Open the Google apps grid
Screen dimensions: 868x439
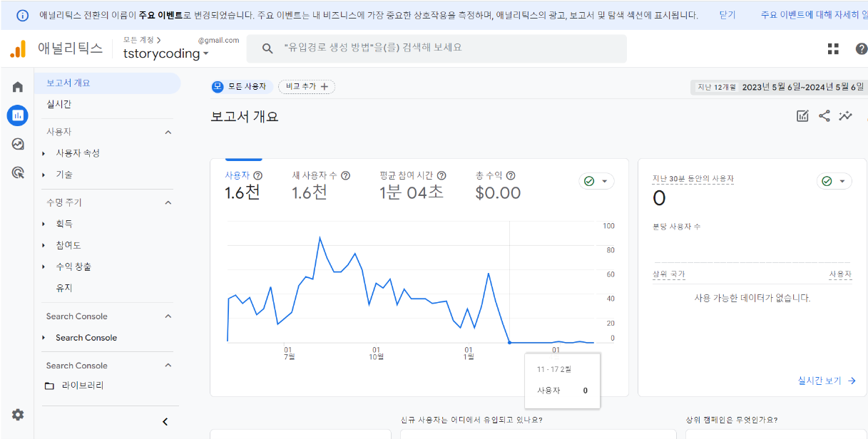pos(833,48)
